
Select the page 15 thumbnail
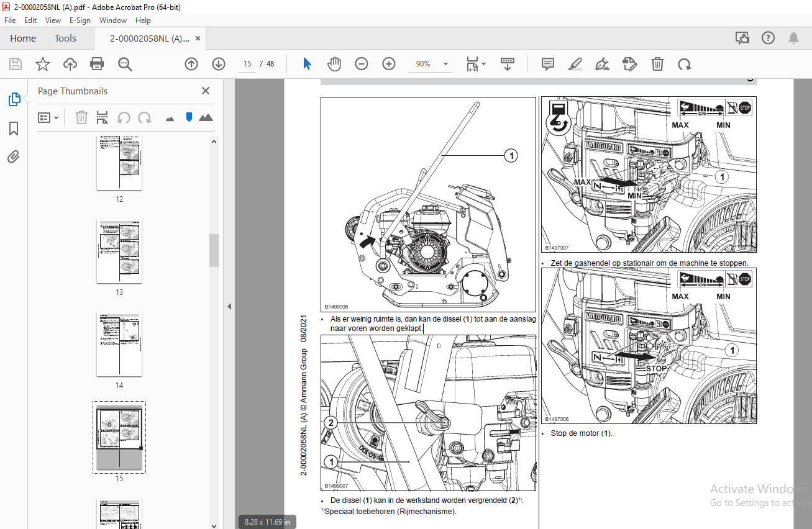[x=119, y=437]
